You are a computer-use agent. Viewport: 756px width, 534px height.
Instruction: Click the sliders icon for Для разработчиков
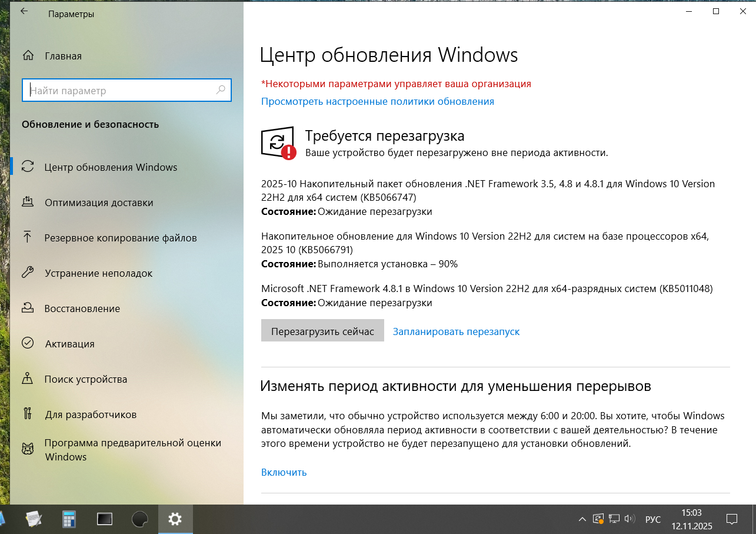28,414
